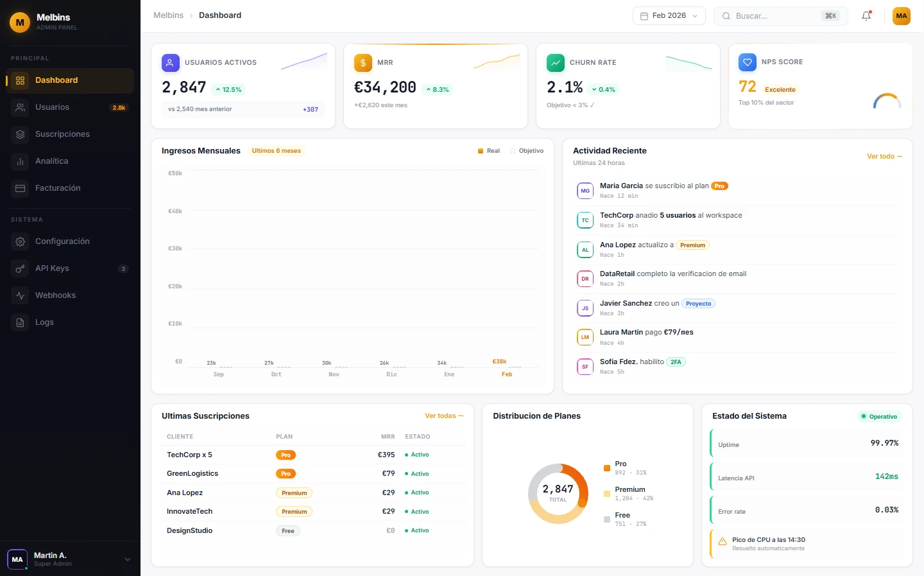
Task: Select Logs in the sidebar
Action: (x=20, y=322)
